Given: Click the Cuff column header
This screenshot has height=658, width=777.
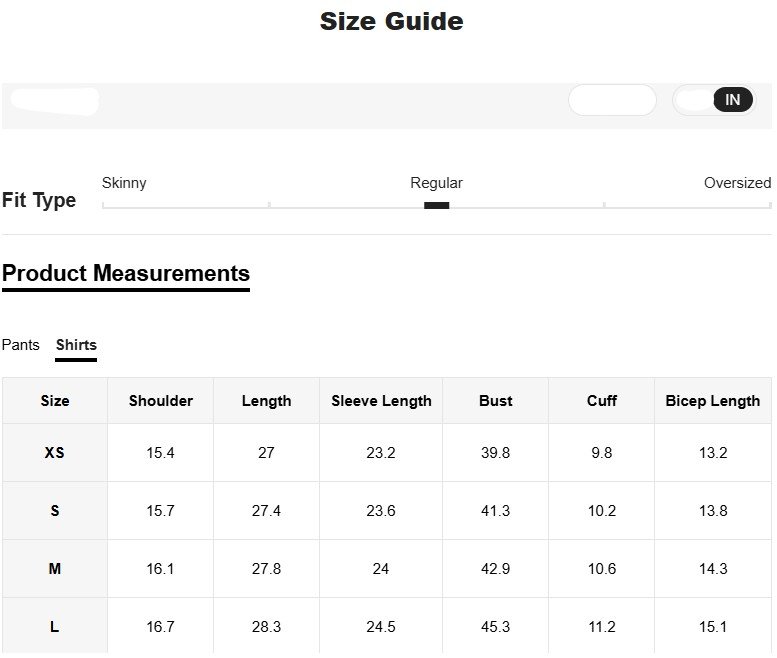Looking at the screenshot, I should point(601,401).
